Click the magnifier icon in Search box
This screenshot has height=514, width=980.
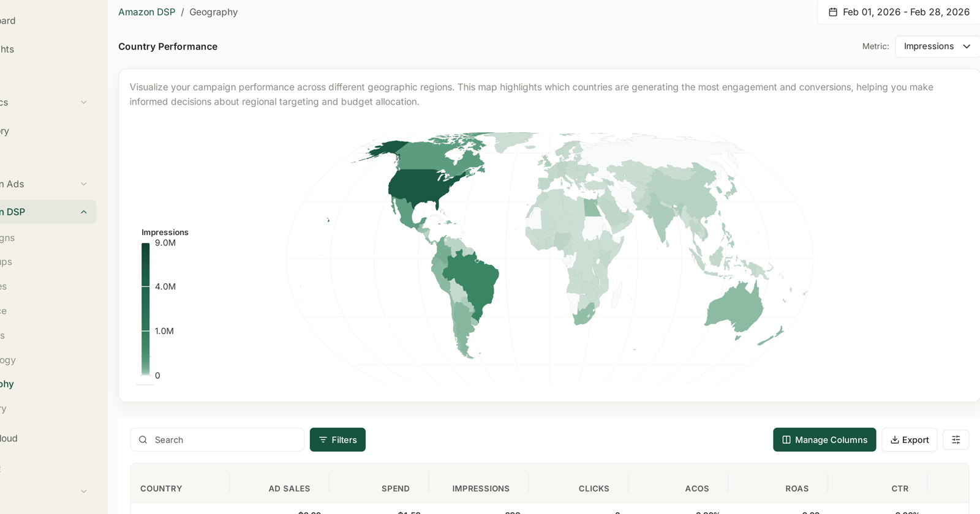[x=143, y=440]
